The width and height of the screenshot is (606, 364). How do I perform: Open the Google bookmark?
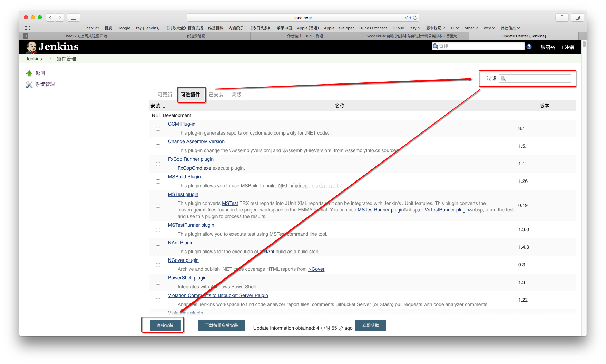(124, 28)
